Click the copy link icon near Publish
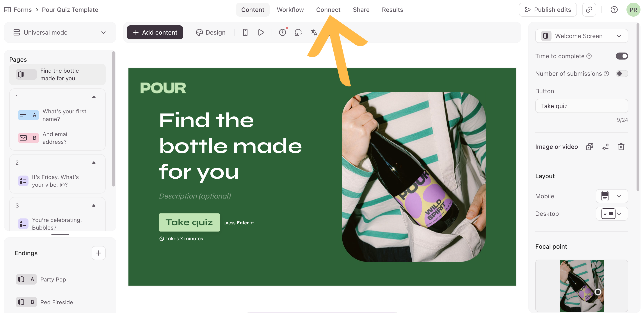Viewport: 644px width, 313px height. (x=589, y=10)
